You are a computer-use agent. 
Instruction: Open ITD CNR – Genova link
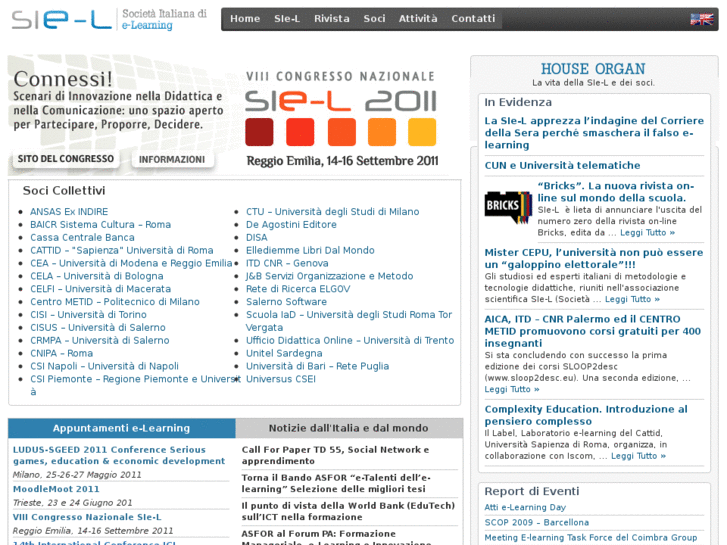[287, 263]
